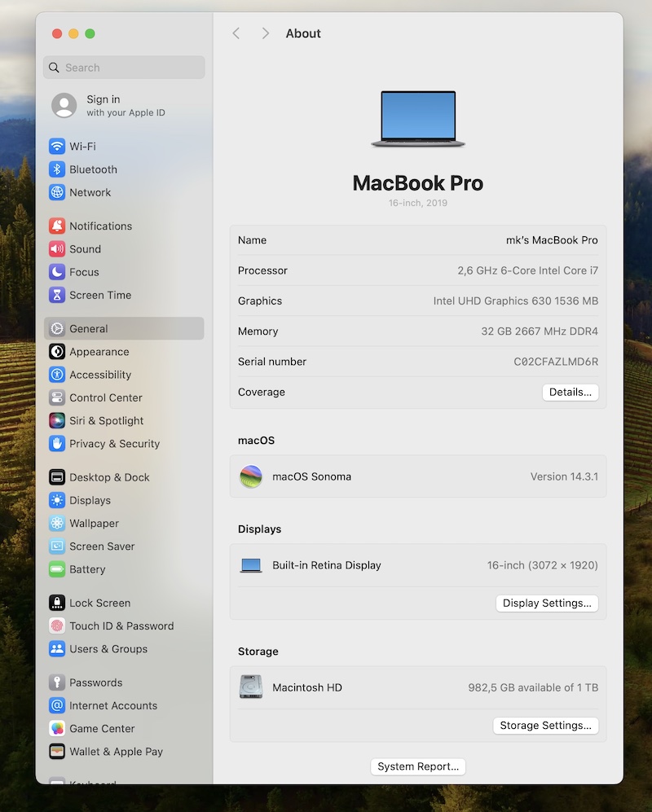Open the Wi-Fi settings icon
Image resolution: width=652 pixels, height=812 pixels.
pos(57,147)
